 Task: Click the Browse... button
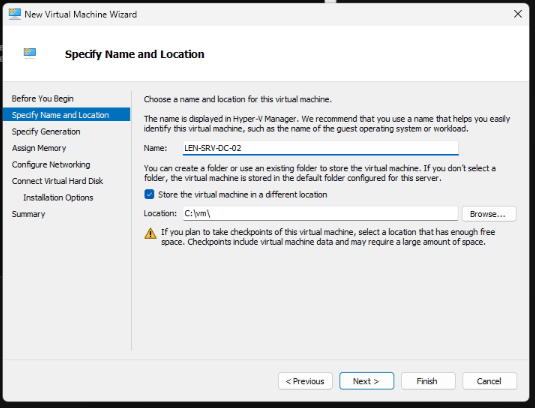[x=489, y=214]
